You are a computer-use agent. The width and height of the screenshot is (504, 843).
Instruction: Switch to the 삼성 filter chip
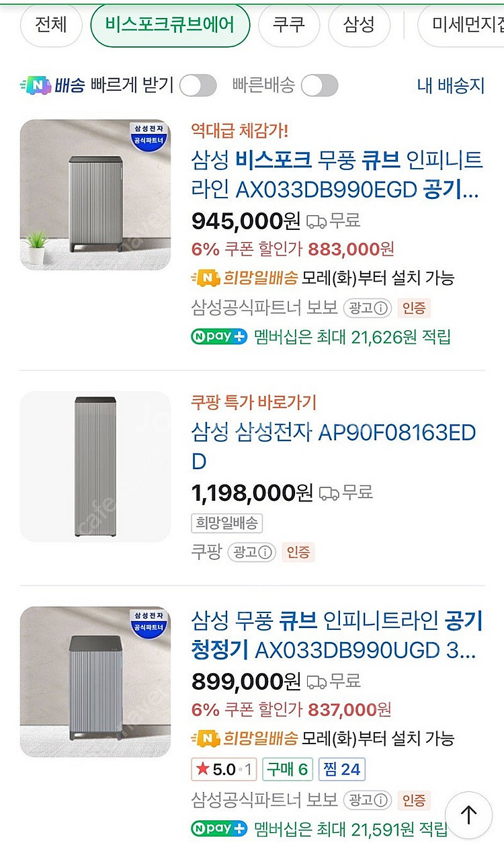359,25
